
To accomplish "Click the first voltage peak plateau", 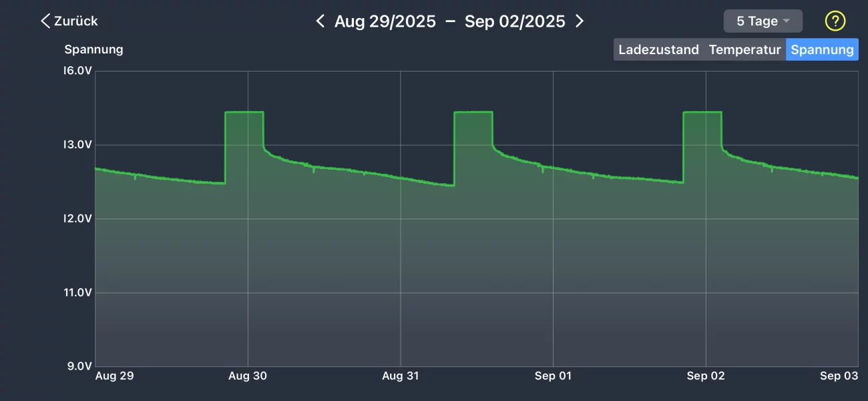I will point(244,112).
